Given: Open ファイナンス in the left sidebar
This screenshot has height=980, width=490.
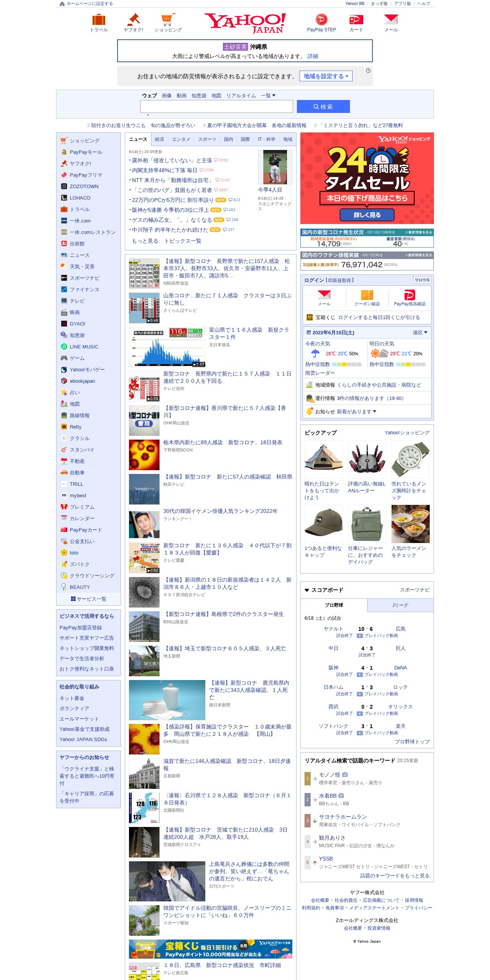Looking at the screenshot, I should 84,289.
